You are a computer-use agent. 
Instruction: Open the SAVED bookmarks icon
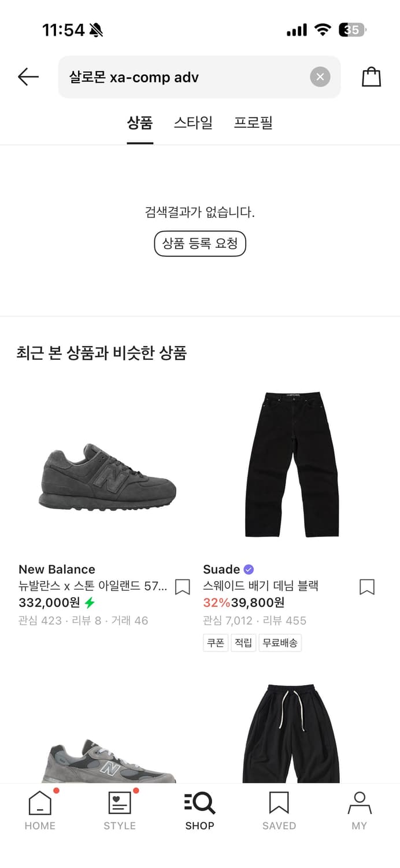pyautogui.click(x=279, y=810)
